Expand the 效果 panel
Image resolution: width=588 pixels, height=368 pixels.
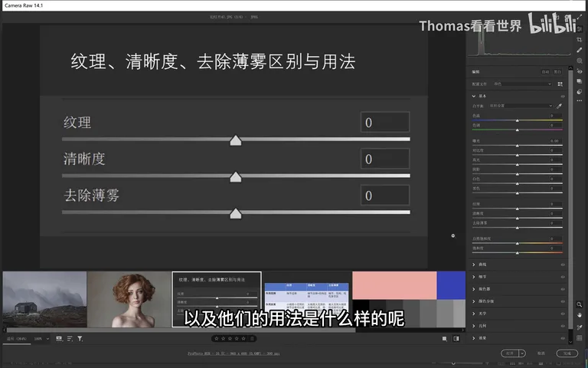(474, 338)
